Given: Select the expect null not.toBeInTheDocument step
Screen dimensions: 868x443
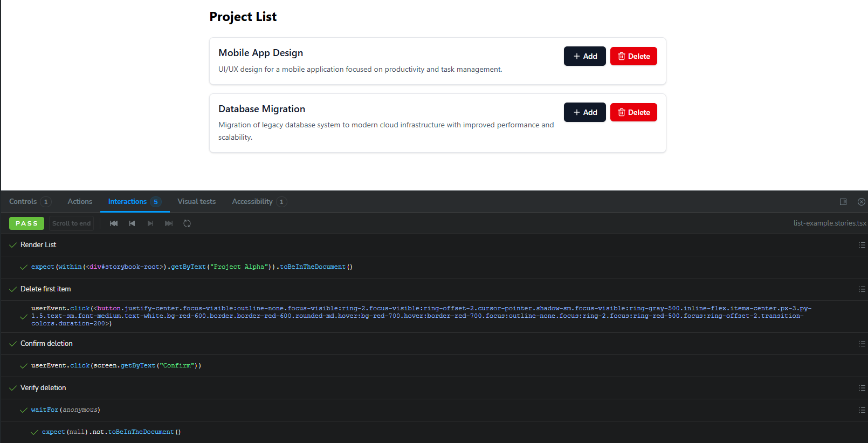Looking at the screenshot, I should [x=434, y=432].
